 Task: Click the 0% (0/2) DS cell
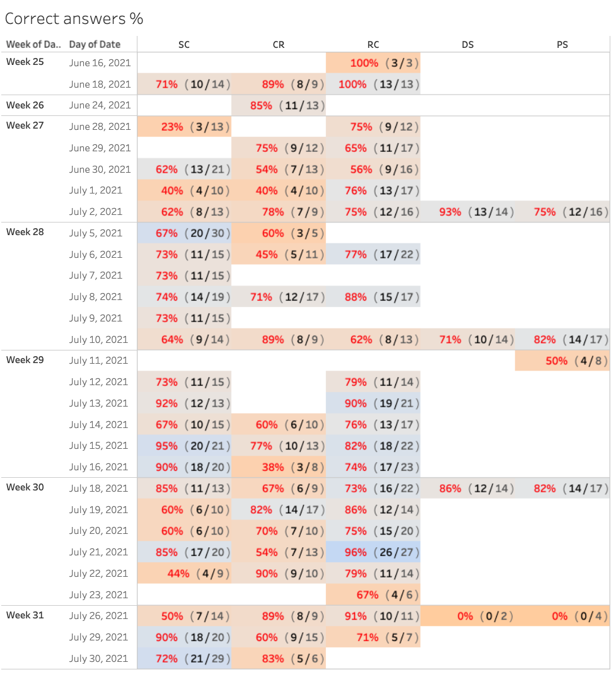click(468, 616)
